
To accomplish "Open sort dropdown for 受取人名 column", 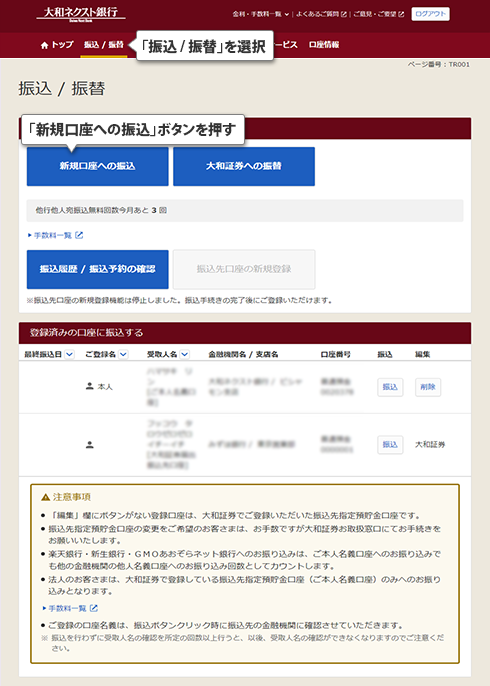I will click(x=185, y=354).
